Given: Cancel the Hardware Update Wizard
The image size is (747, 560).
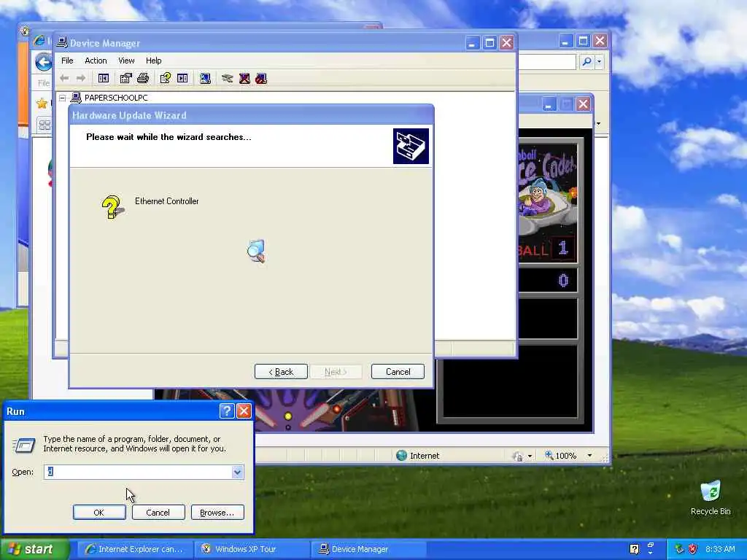Looking at the screenshot, I should [398, 371].
